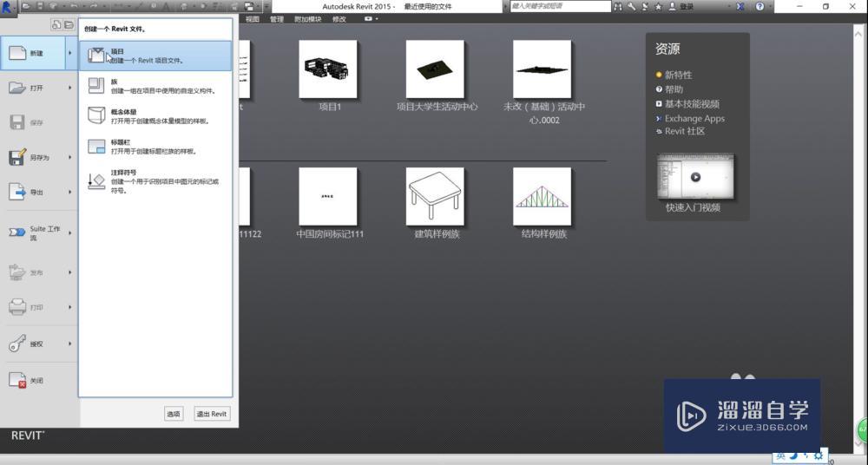Expand the arrow beside 授权
The height and width of the screenshot is (465, 868).
70,344
